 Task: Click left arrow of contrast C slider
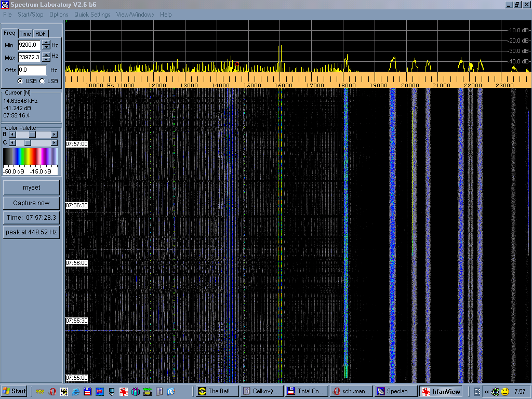12,143
